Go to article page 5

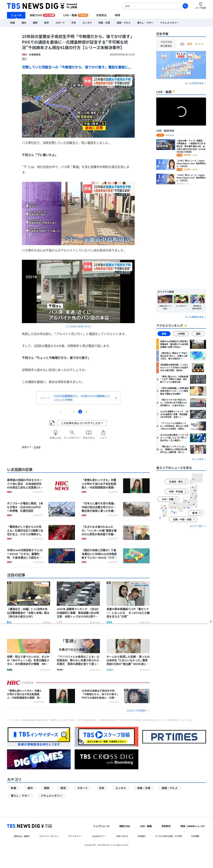87,411
